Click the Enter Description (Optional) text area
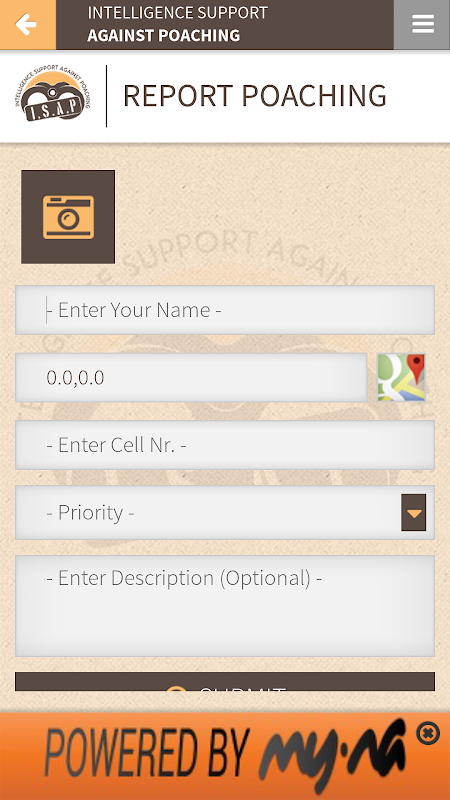 (x=225, y=606)
